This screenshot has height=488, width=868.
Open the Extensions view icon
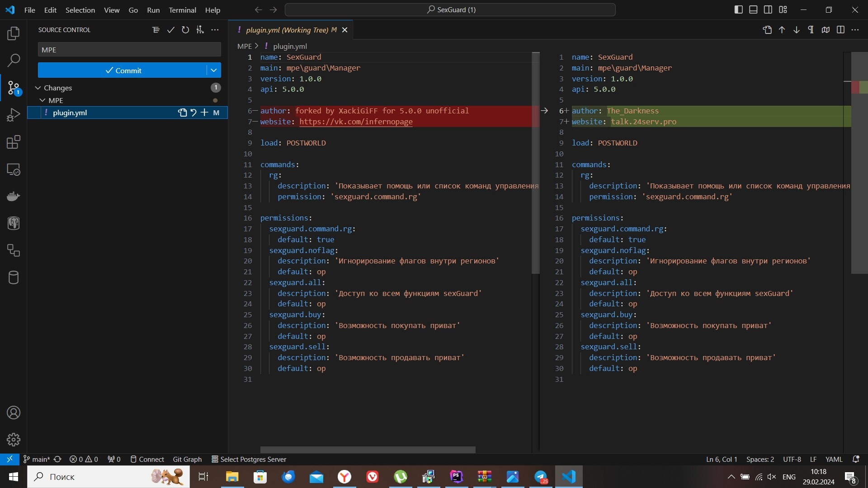(14, 142)
